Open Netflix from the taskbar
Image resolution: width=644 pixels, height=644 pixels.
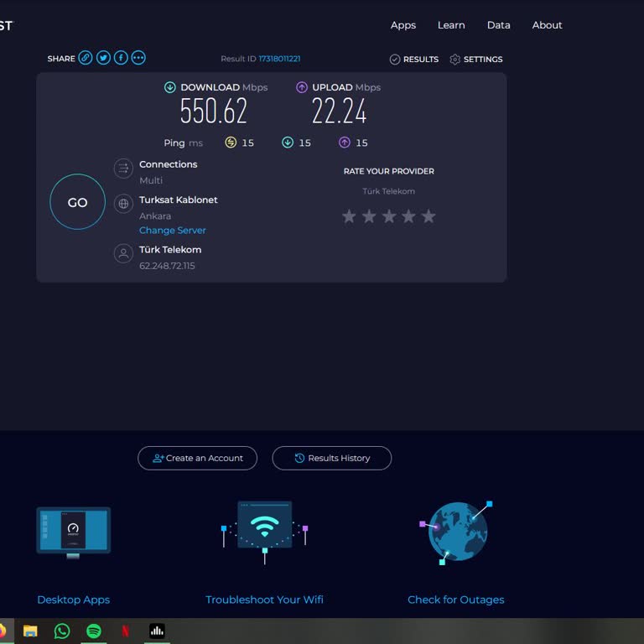point(126,631)
